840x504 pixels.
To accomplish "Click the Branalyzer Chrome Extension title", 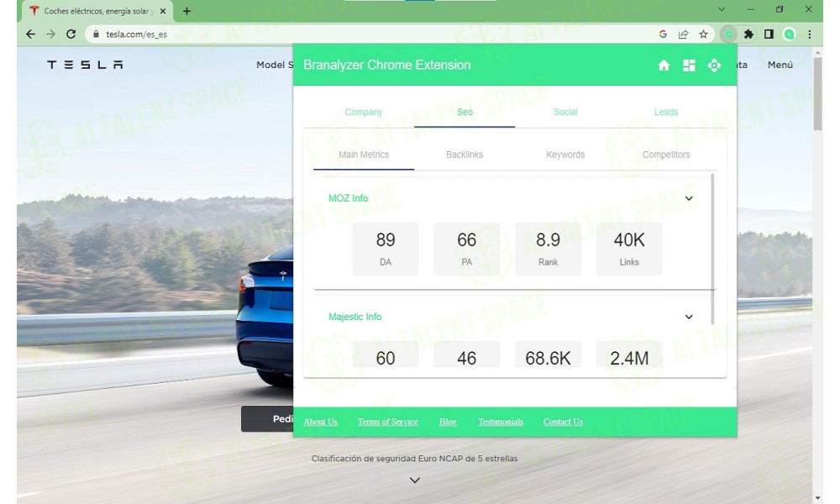I will coord(386,66).
